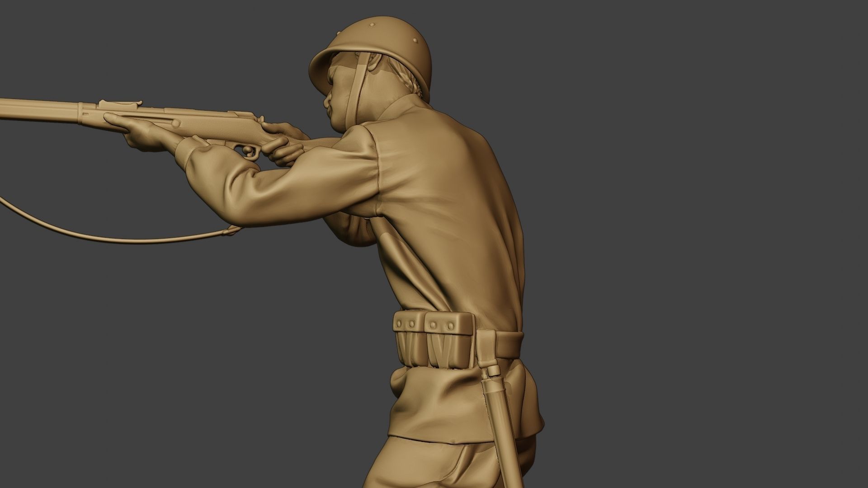Image resolution: width=868 pixels, height=488 pixels.
Task: Select the belt behind the bayonet frog
Action: [509, 344]
